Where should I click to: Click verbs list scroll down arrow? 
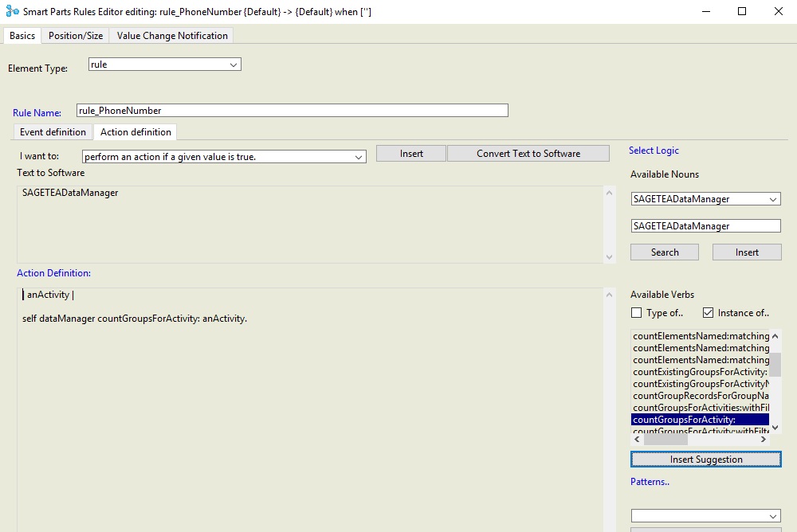(x=775, y=428)
